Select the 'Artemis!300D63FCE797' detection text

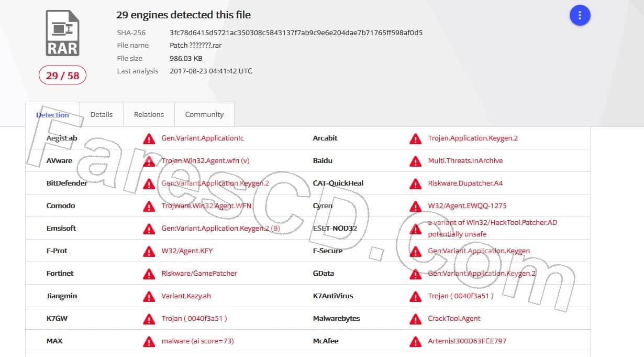click(x=467, y=341)
